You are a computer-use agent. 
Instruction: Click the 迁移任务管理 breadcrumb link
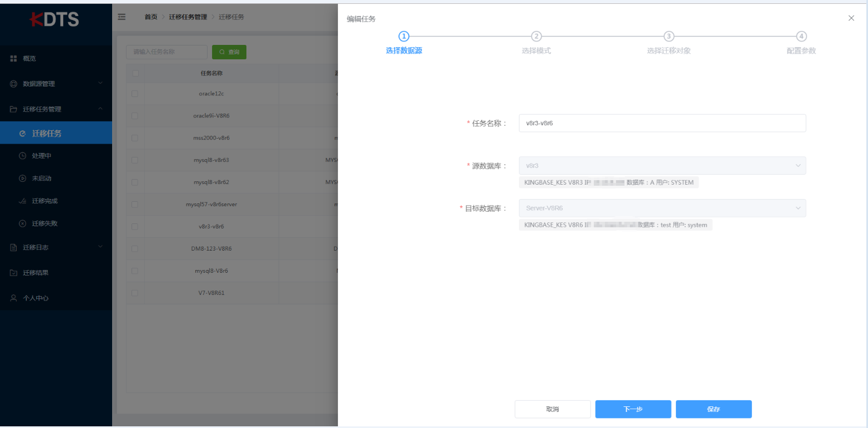point(189,17)
